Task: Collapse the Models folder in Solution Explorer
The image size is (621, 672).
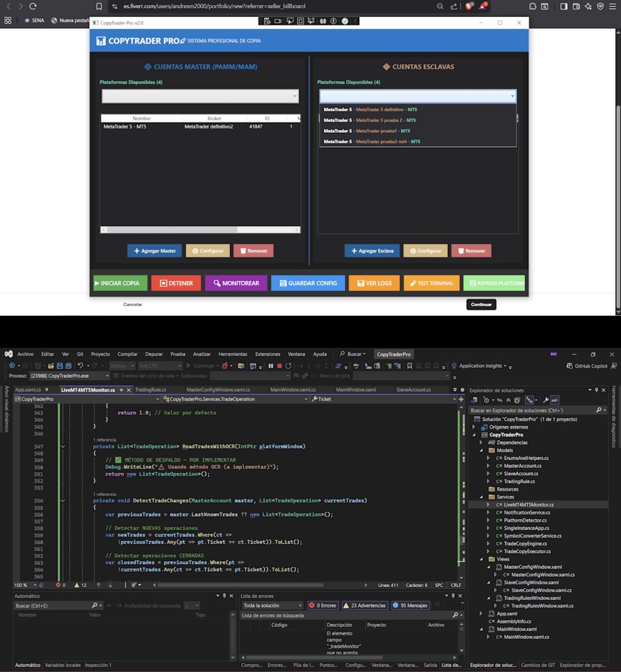Action: [481, 450]
